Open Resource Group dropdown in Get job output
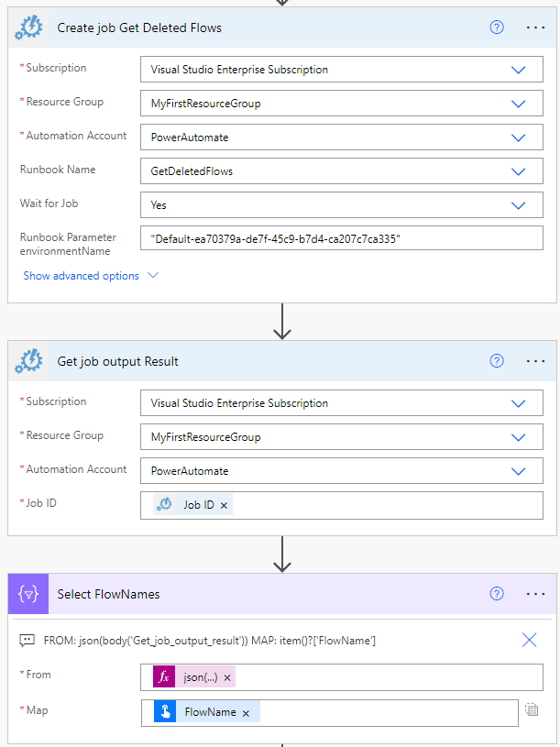 [518, 437]
